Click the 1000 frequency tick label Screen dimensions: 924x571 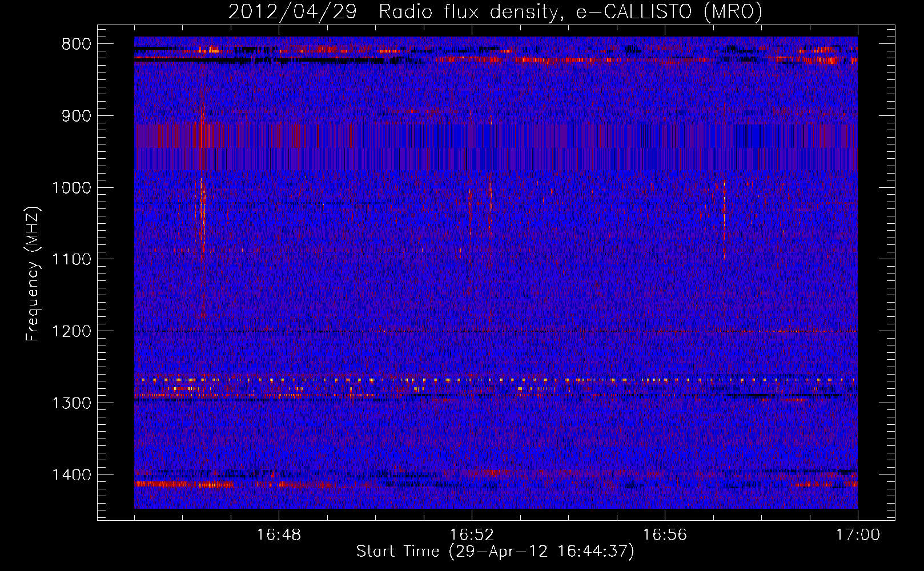point(71,188)
